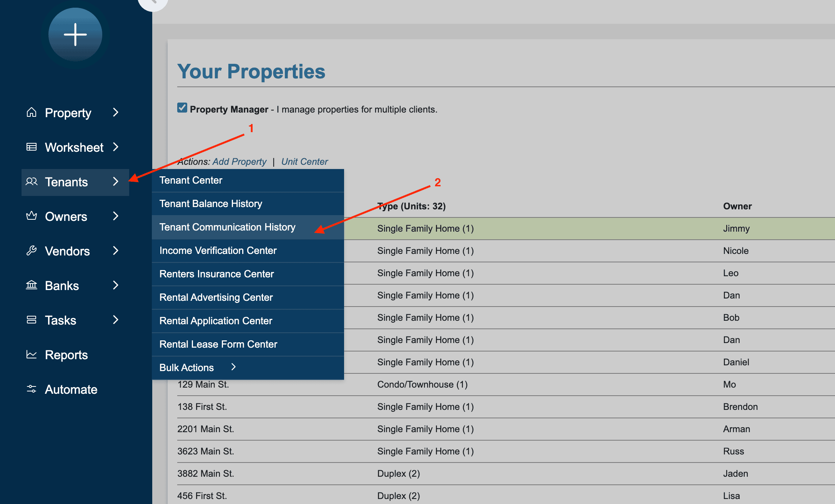Screen dimensions: 835x504
Task: Click the Add Property link
Action: pyautogui.click(x=239, y=162)
